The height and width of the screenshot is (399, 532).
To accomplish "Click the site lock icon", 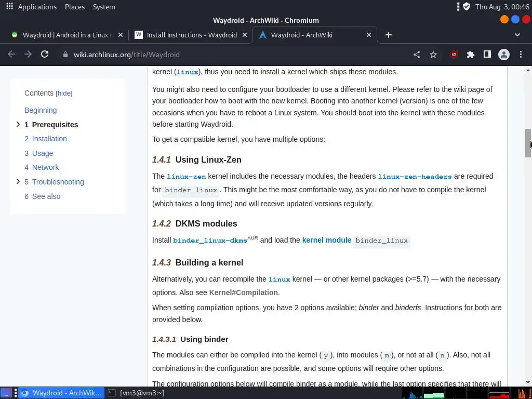I will coord(65,54).
